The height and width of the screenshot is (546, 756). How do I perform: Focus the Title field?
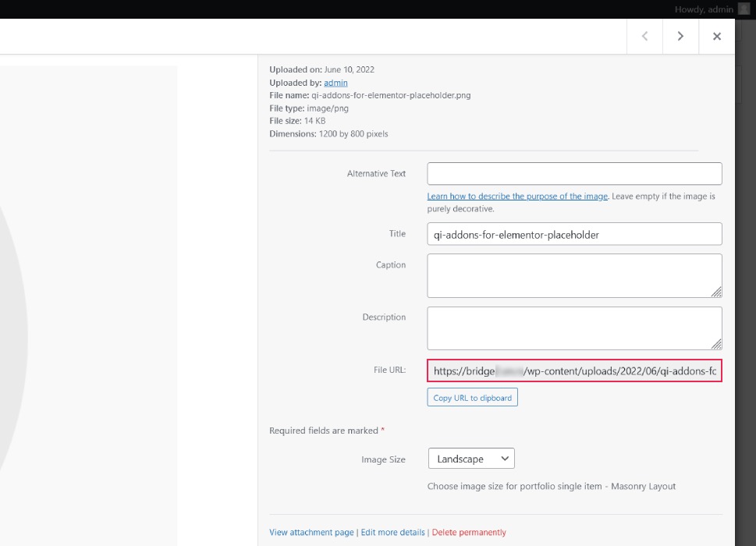pyautogui.click(x=574, y=234)
